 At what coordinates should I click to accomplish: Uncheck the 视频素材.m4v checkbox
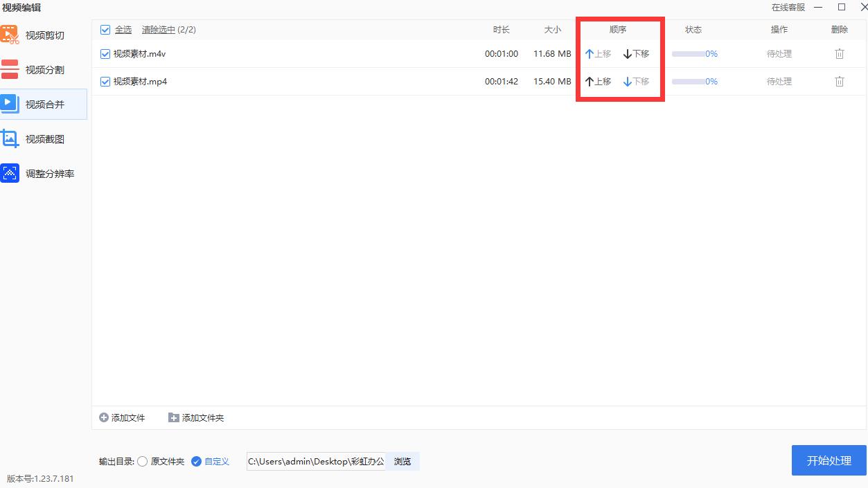click(x=105, y=53)
